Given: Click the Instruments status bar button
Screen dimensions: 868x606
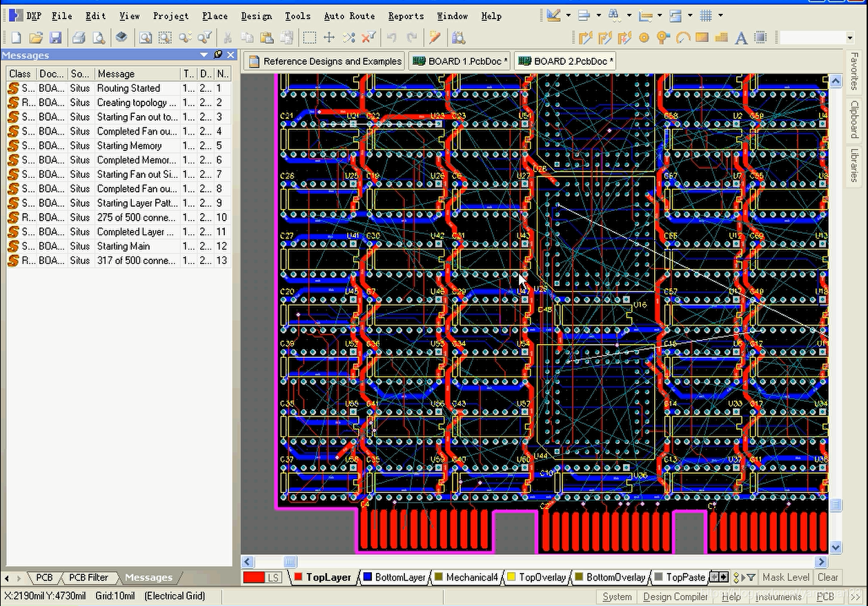Looking at the screenshot, I should tap(778, 596).
